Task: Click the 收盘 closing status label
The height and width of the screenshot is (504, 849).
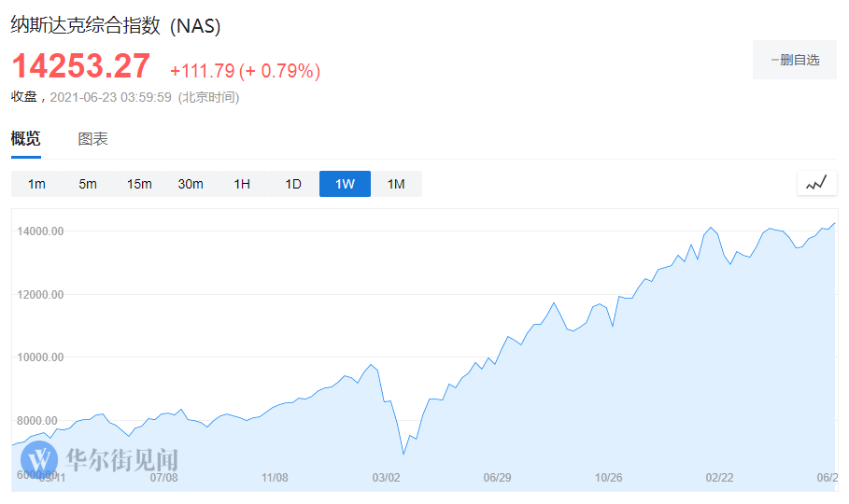Action: click(24, 97)
